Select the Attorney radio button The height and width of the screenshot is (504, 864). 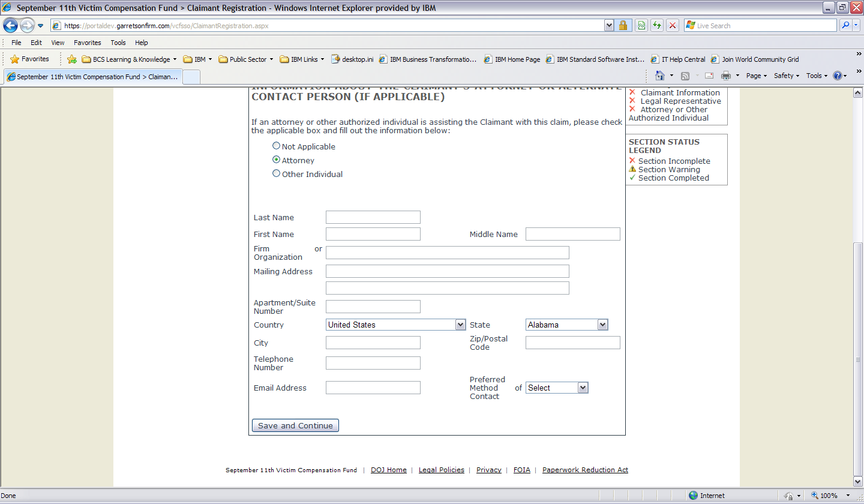coord(276,160)
